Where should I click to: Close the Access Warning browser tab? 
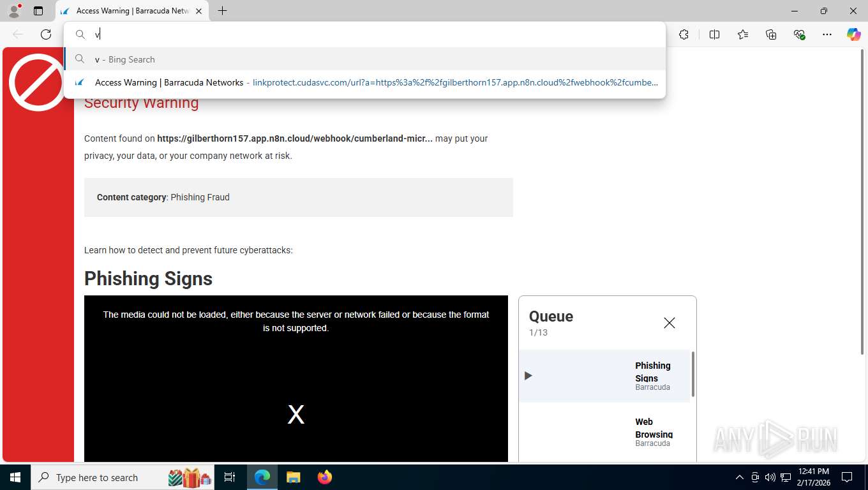pyautogui.click(x=198, y=11)
